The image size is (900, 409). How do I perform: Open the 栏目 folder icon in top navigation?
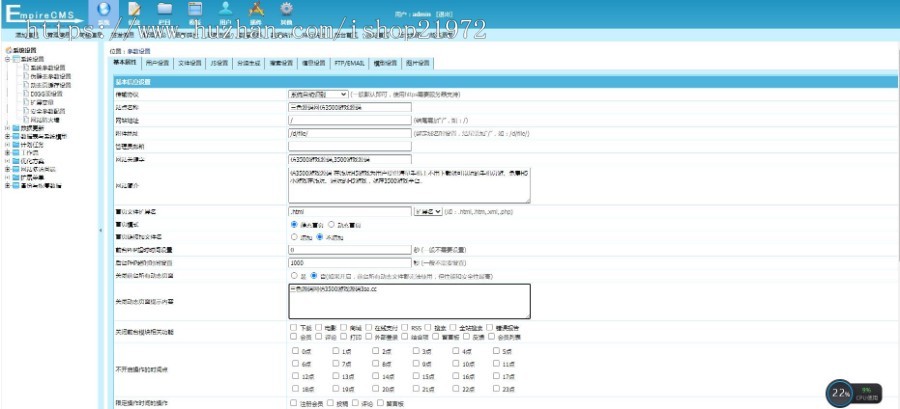pyautogui.click(x=165, y=9)
